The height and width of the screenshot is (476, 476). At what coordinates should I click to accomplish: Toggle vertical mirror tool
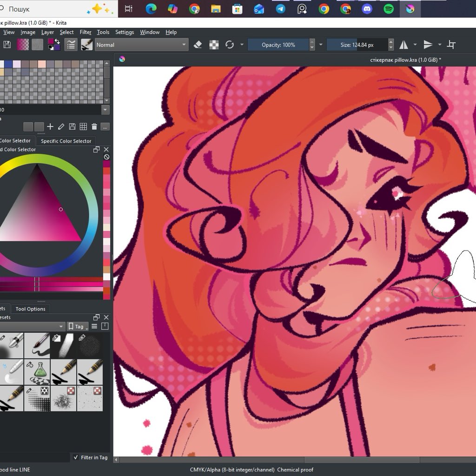(428, 45)
